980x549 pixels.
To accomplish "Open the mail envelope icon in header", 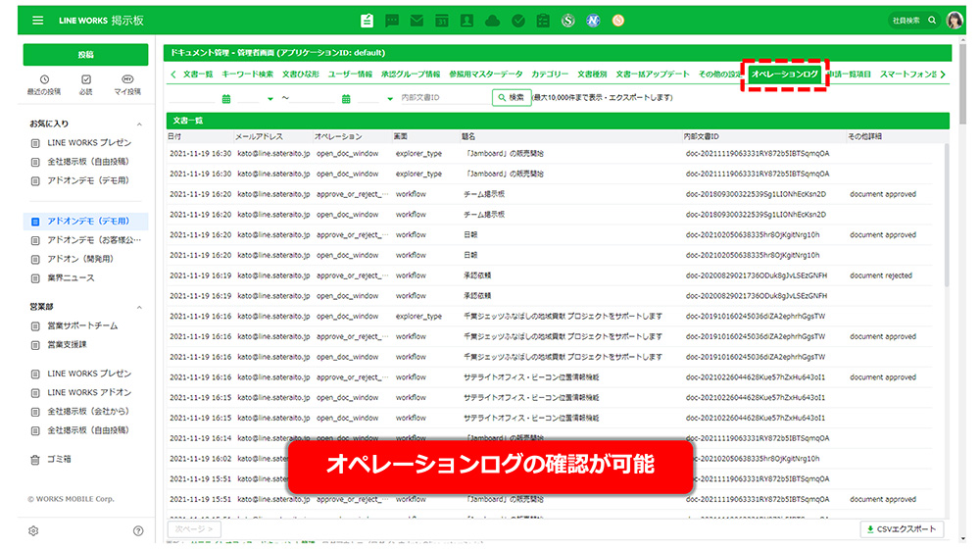I will point(416,21).
